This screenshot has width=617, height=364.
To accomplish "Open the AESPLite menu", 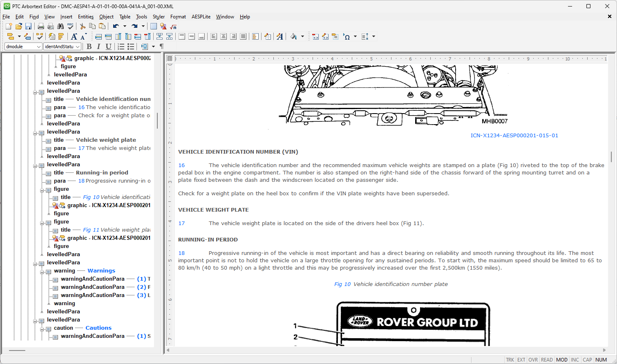I will [x=201, y=17].
